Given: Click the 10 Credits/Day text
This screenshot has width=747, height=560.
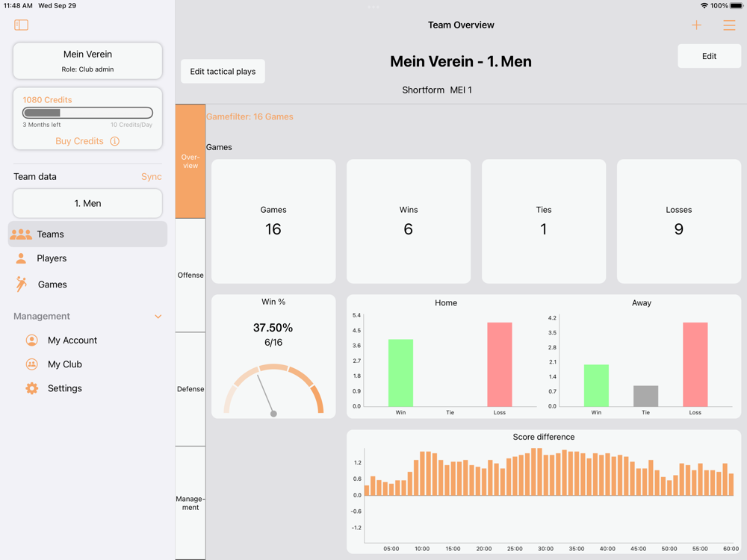Looking at the screenshot, I should click(x=131, y=125).
